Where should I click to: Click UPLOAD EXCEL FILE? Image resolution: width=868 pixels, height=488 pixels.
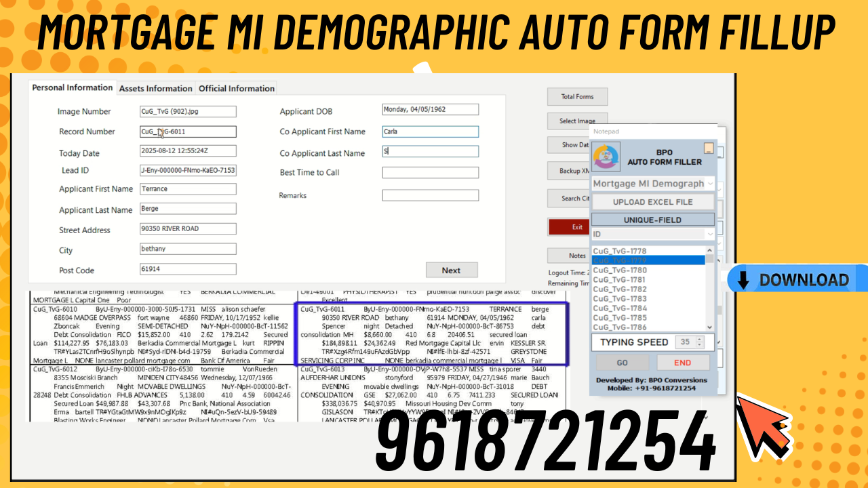coord(652,201)
